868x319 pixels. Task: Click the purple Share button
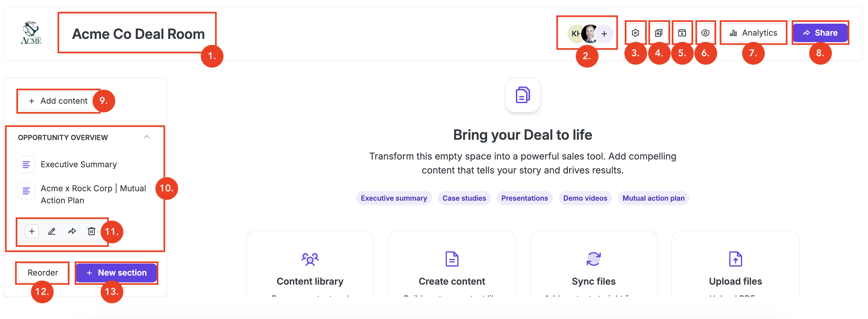pyautogui.click(x=820, y=33)
